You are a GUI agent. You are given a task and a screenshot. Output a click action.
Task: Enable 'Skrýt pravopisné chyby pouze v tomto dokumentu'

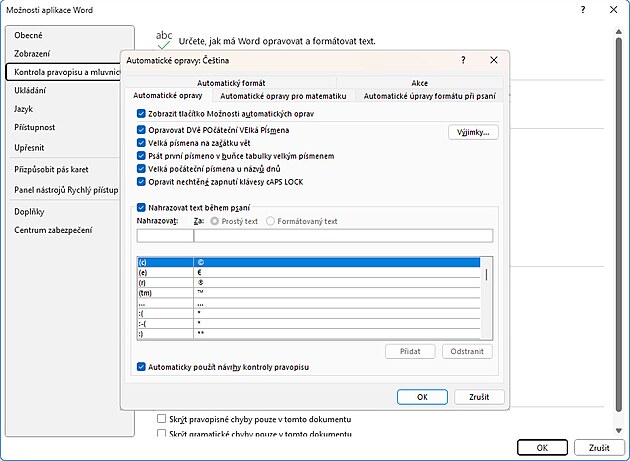point(161,418)
